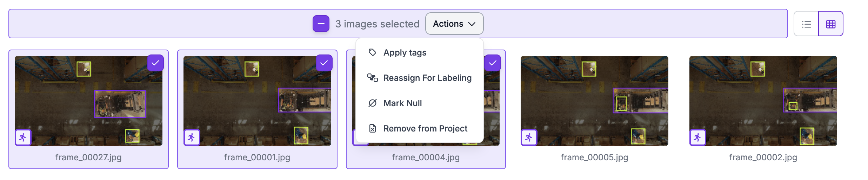Switch to list view layout
This screenshot has height=180, width=868.
[806, 24]
